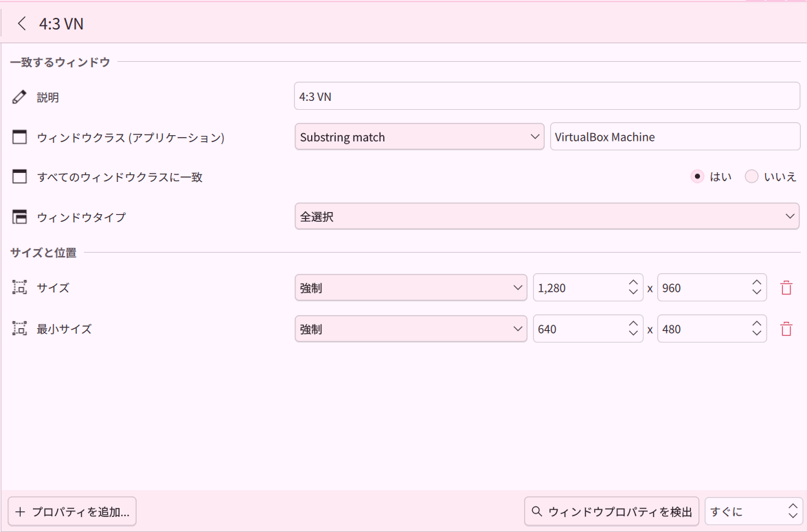Open the 強制 dropdown for 最小サイズ
Viewport: 807px width, 532px height.
(x=411, y=329)
